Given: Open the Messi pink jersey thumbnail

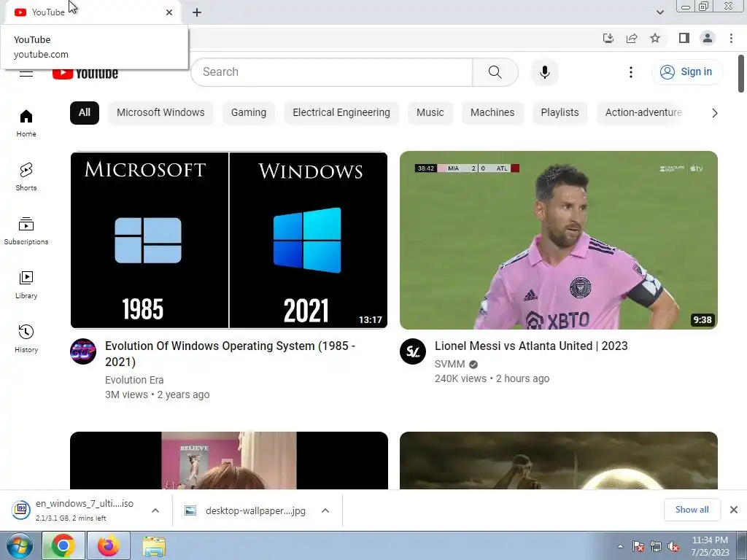Looking at the screenshot, I should (x=558, y=240).
